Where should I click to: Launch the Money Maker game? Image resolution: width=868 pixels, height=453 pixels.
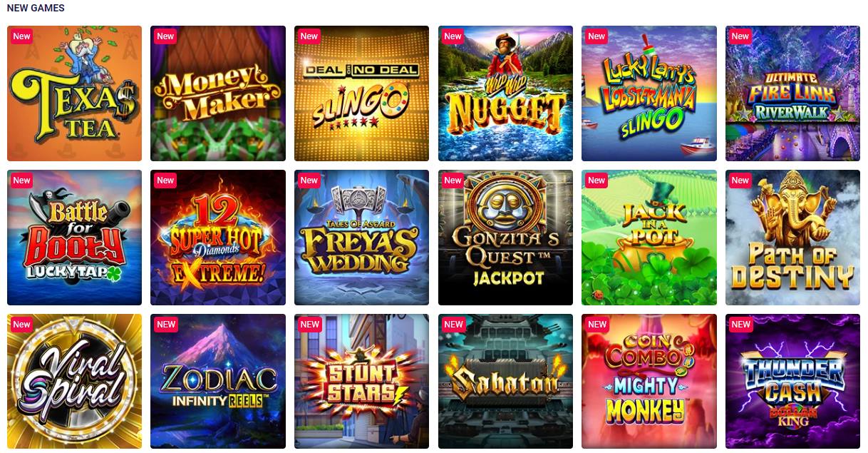coord(218,93)
